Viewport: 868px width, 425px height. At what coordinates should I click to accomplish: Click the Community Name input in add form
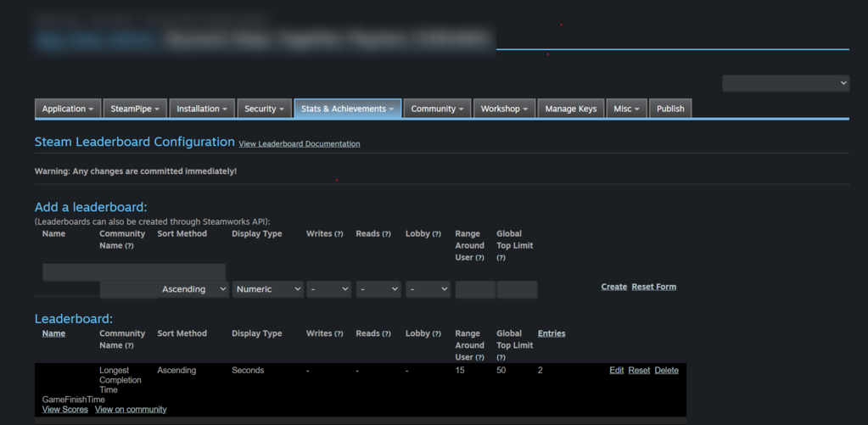[x=128, y=289]
